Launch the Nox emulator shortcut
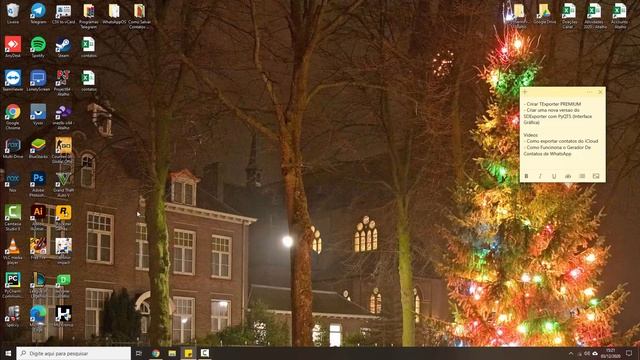640x360 pixels. tap(13, 182)
